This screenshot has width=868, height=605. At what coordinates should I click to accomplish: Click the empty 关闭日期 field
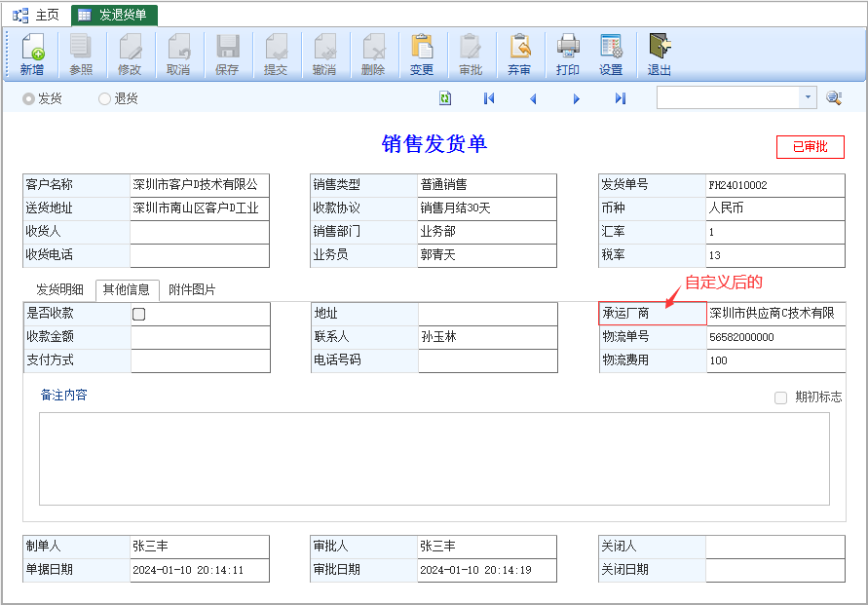coord(775,570)
